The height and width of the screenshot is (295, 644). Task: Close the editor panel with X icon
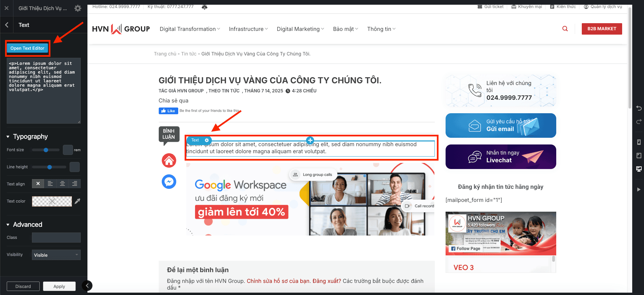tap(6, 8)
